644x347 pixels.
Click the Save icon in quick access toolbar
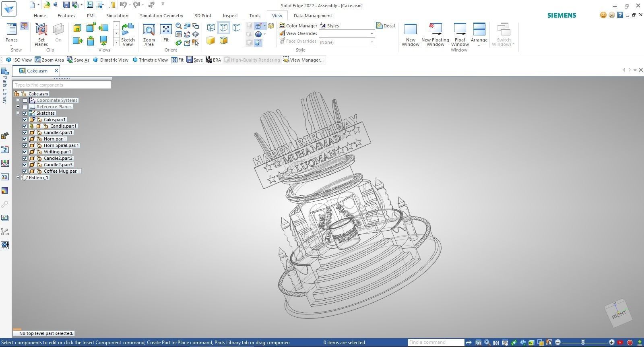click(66, 5)
